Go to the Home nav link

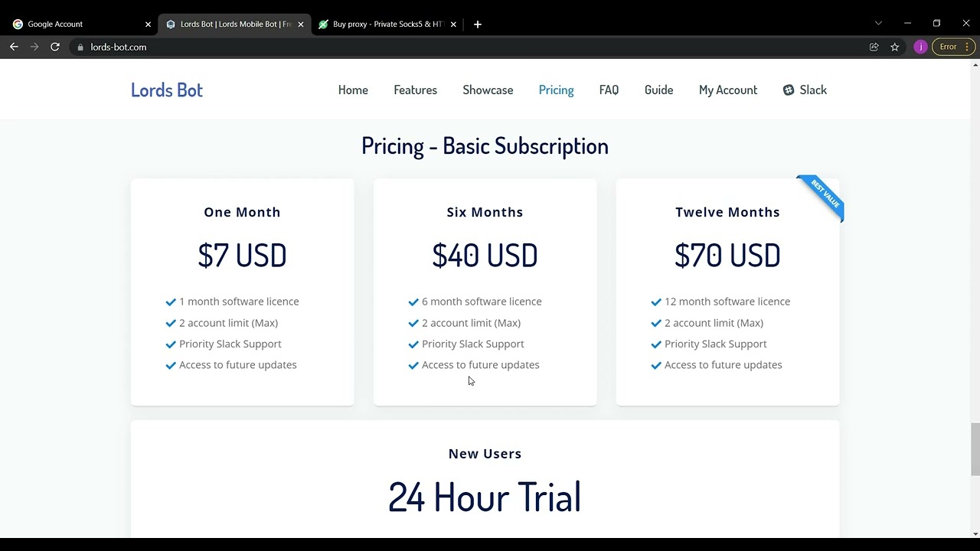click(353, 90)
